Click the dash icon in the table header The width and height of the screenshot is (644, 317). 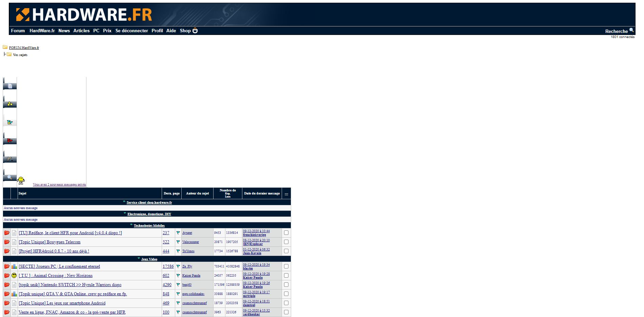pyautogui.click(x=286, y=194)
